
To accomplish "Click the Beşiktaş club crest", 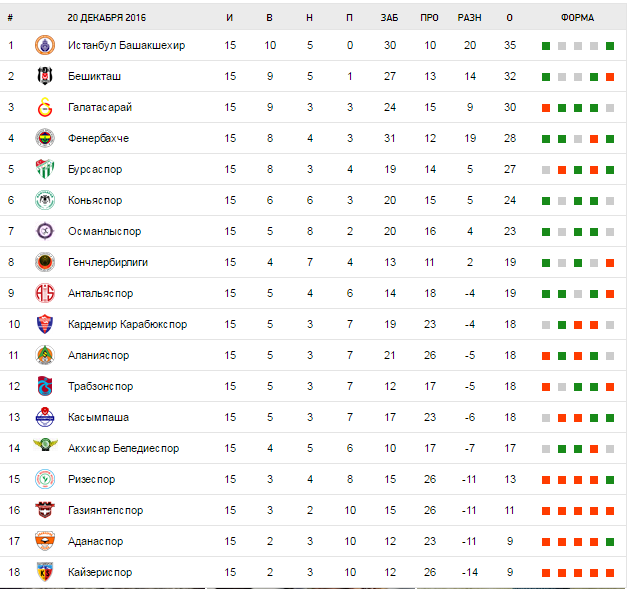I will [x=44, y=76].
